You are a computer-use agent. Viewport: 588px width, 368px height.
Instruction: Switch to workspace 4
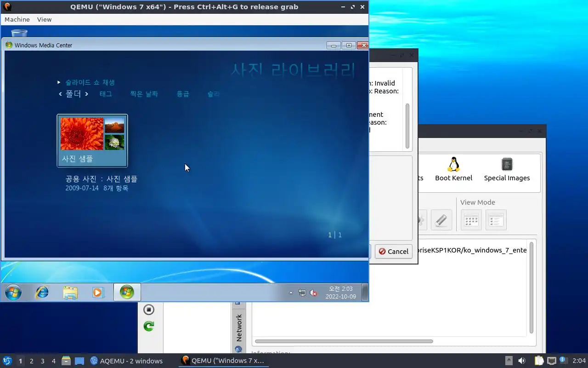coord(53,361)
